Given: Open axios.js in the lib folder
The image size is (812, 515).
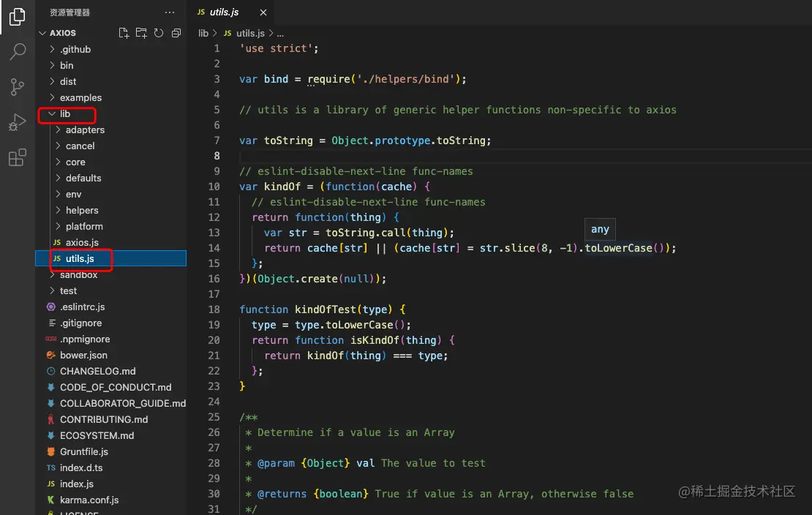Looking at the screenshot, I should coord(110,242).
